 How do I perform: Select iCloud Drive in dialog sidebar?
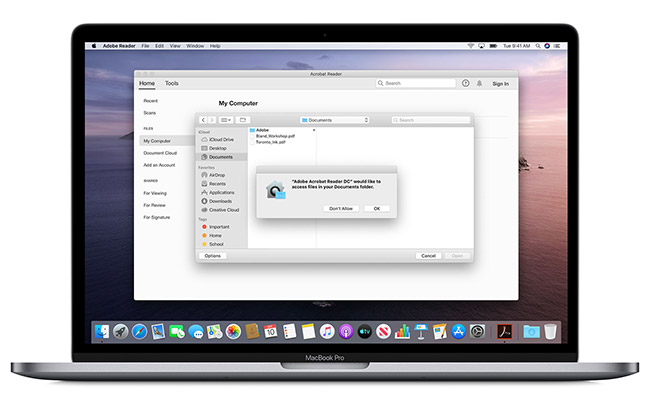tap(220, 139)
